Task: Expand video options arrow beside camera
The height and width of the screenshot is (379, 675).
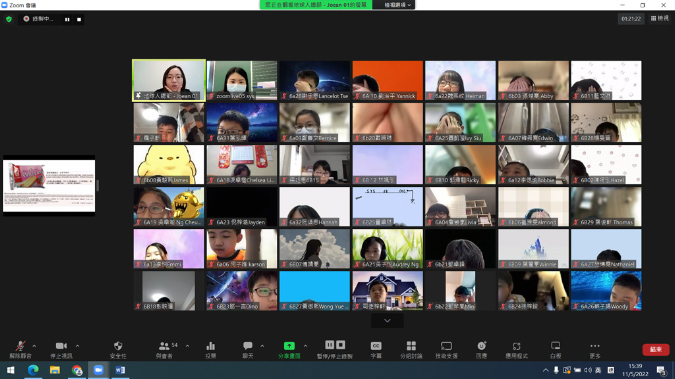Action: click(77, 346)
